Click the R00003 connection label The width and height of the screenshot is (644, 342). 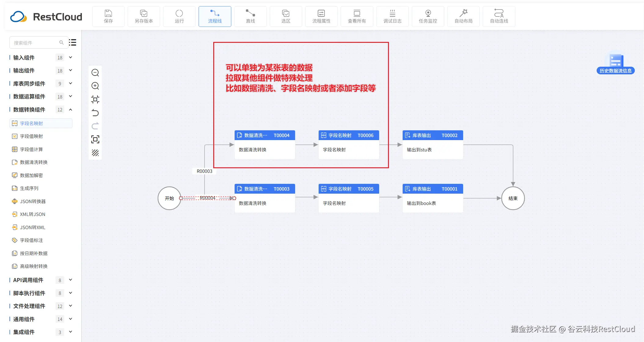coord(204,171)
